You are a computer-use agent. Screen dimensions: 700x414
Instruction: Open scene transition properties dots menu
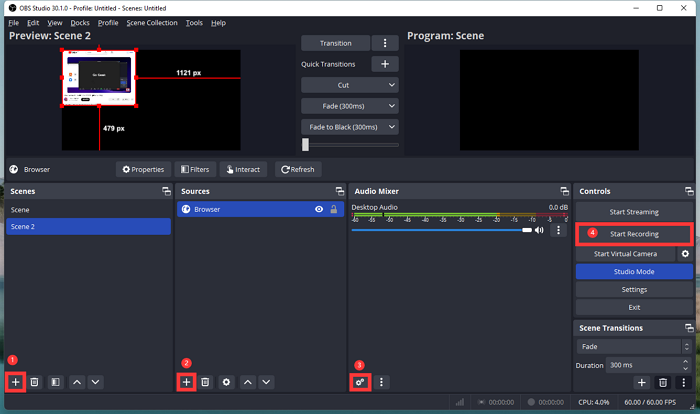683,382
